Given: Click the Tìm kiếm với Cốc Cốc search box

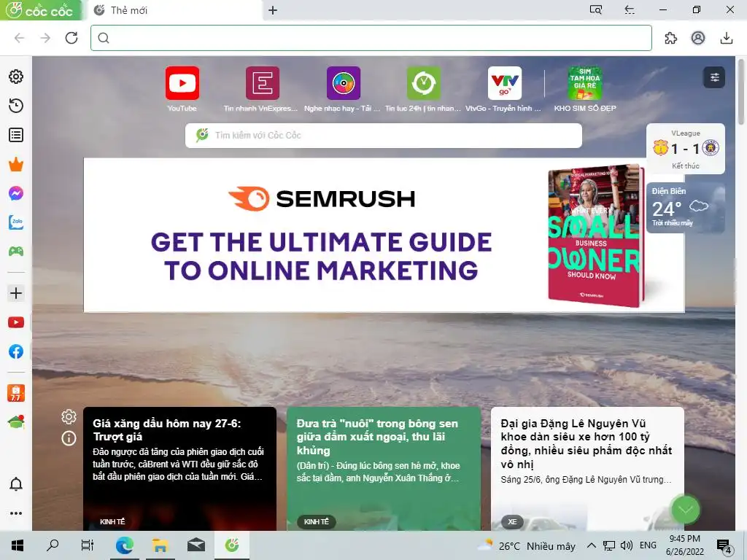Looking at the screenshot, I should pos(384,136).
